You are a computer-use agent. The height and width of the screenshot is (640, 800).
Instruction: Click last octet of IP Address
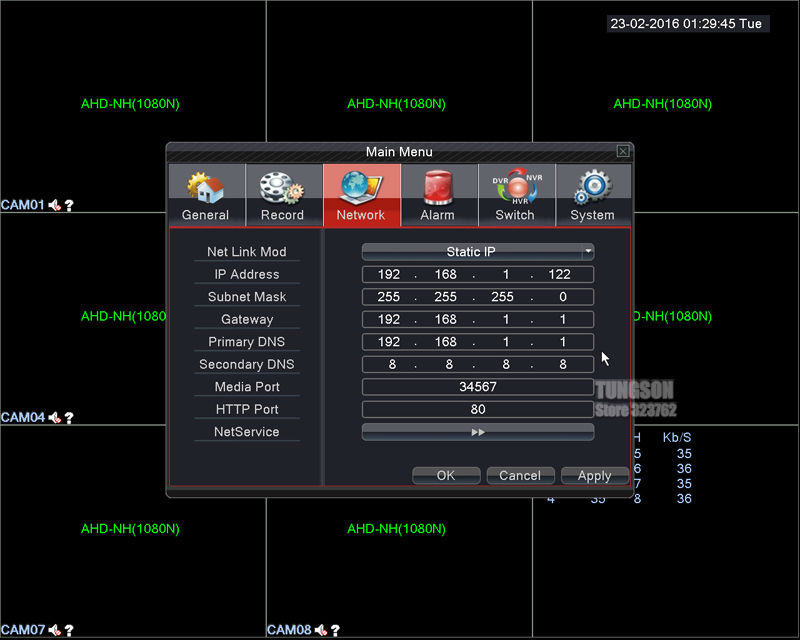[558, 274]
